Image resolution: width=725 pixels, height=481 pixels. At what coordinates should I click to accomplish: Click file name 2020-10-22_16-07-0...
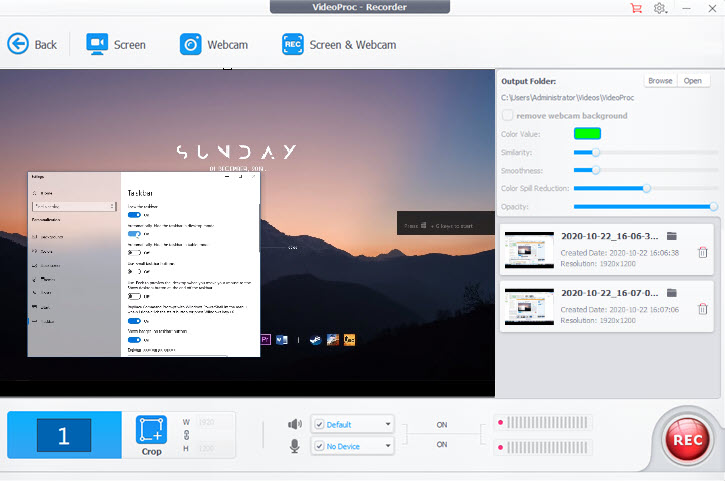coord(609,293)
